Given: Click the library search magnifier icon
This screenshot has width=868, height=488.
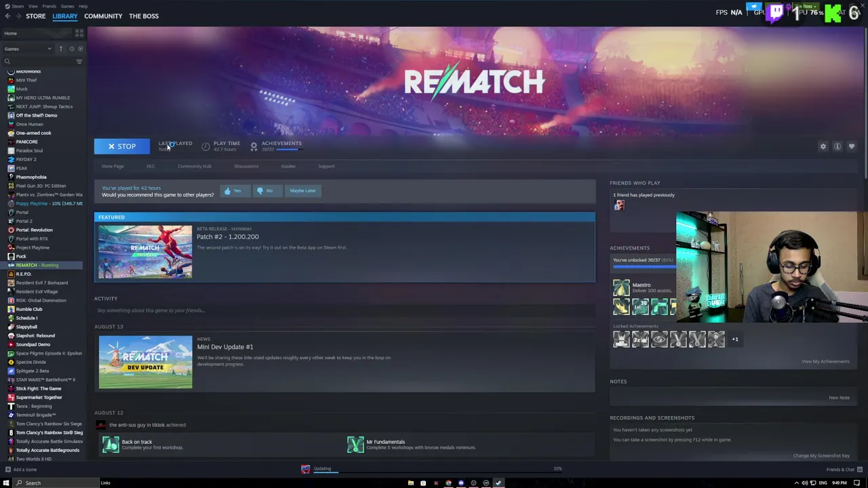Looking at the screenshot, I should pos(7,62).
